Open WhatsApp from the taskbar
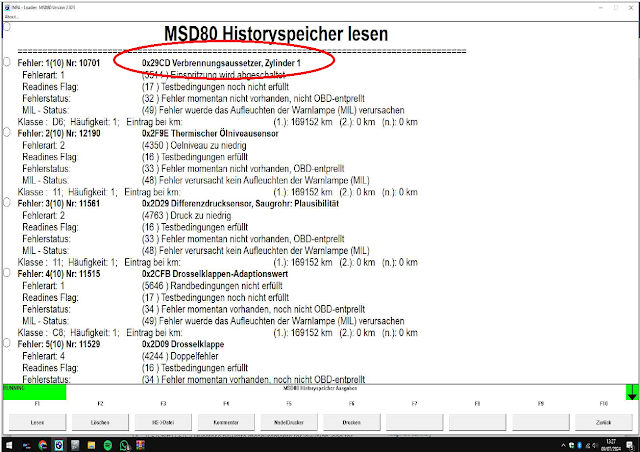Screen dimensions: 640x452 [x=124, y=445]
